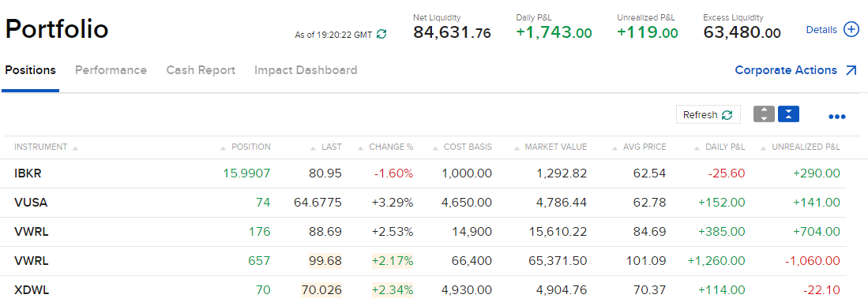Click avg price 101.09

[x=646, y=261]
